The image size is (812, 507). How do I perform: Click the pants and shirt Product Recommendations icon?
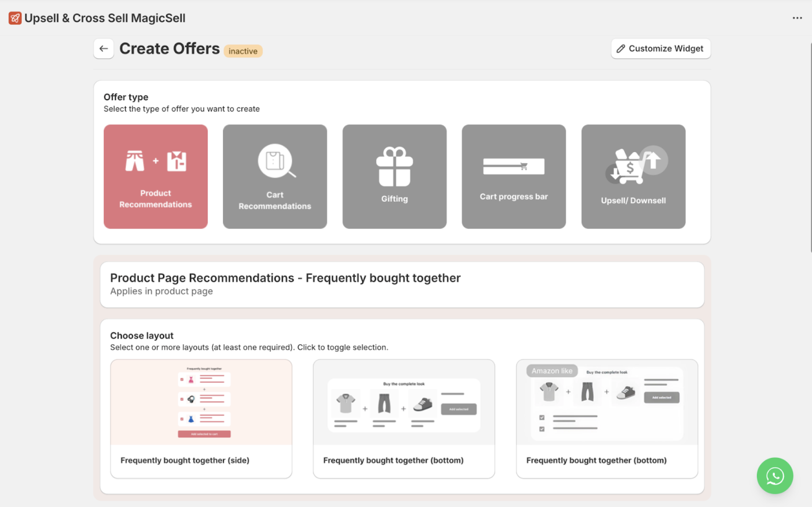click(x=156, y=161)
